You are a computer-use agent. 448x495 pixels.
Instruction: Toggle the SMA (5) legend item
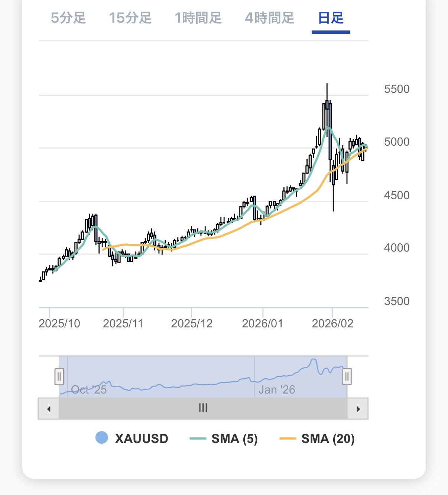[x=234, y=439]
